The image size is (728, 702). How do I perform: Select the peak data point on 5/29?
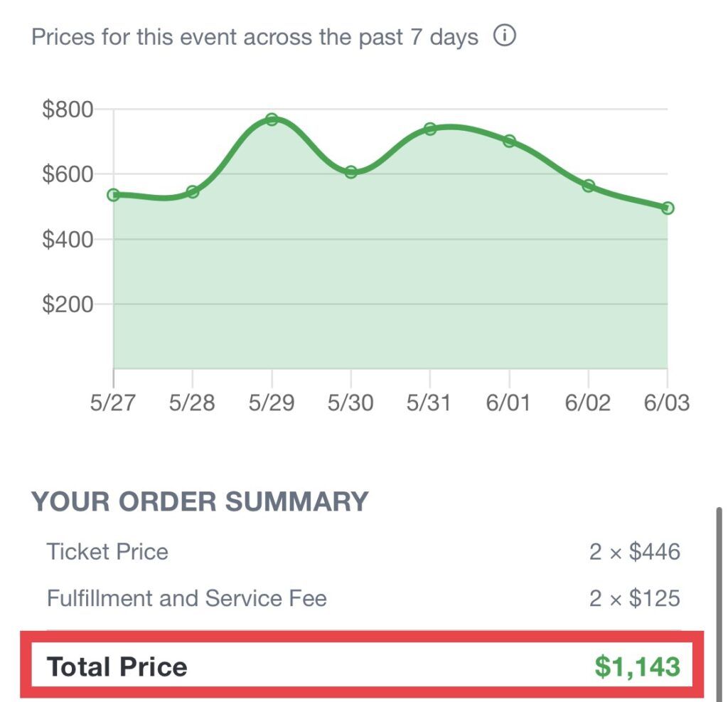272,119
